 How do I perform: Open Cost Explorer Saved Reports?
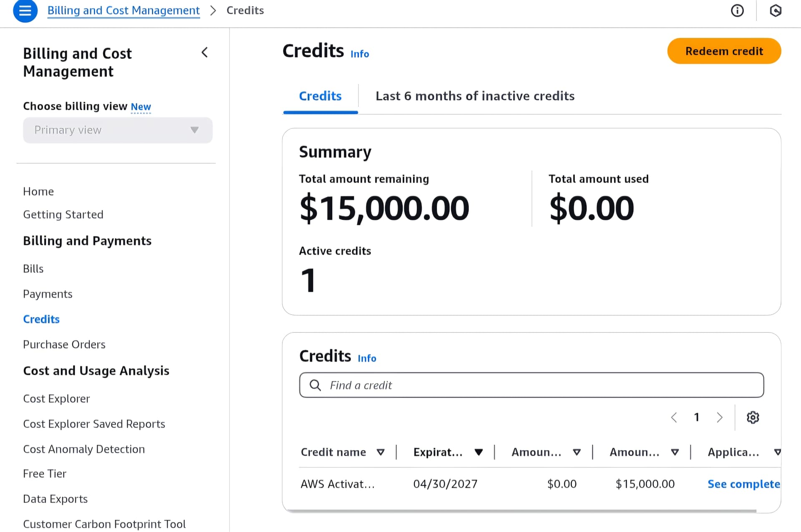pos(94,424)
